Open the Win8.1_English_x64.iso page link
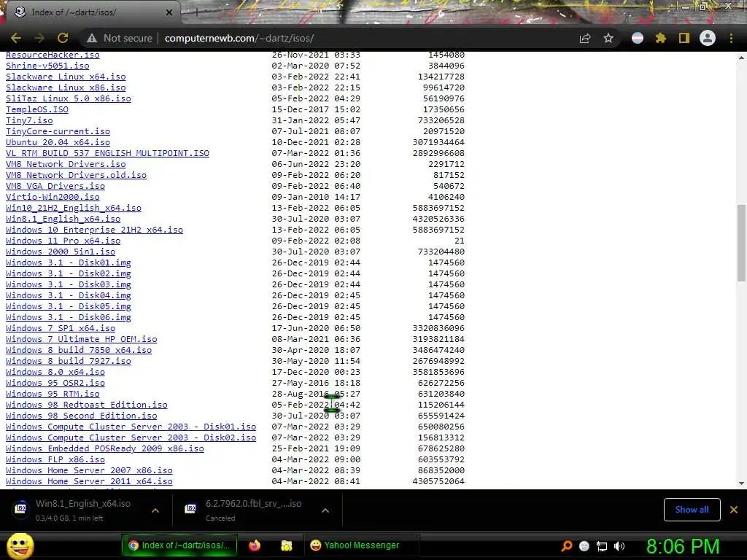 [63, 219]
